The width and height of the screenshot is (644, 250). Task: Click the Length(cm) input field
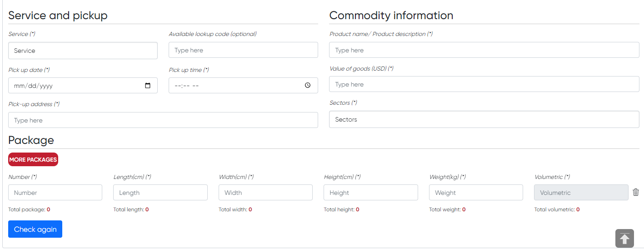click(160, 193)
